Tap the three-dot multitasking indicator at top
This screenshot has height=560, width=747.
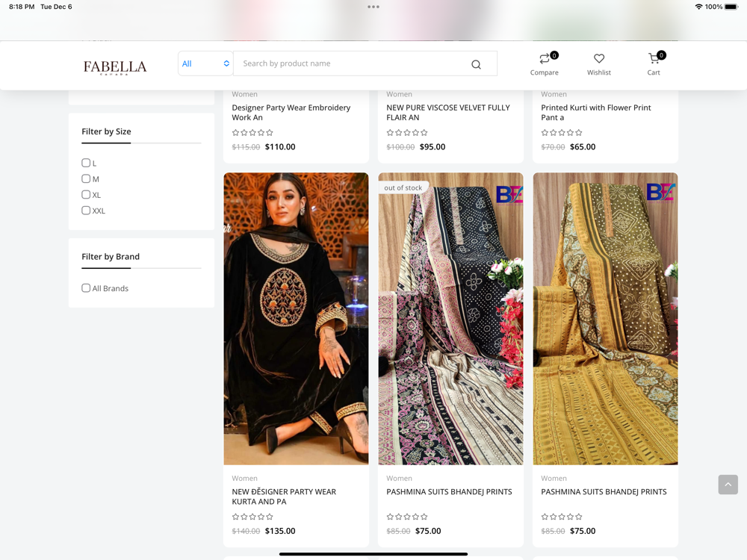pyautogui.click(x=373, y=7)
